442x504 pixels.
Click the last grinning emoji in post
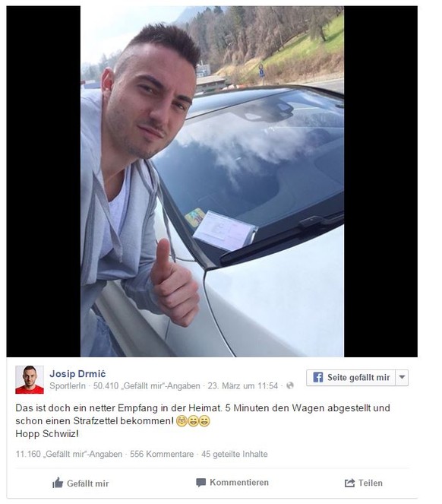pos(204,420)
